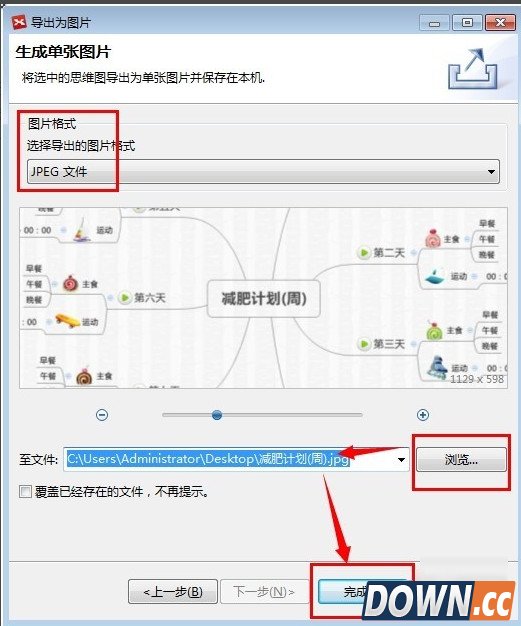Click the XMind logo in title bar

[19, 22]
